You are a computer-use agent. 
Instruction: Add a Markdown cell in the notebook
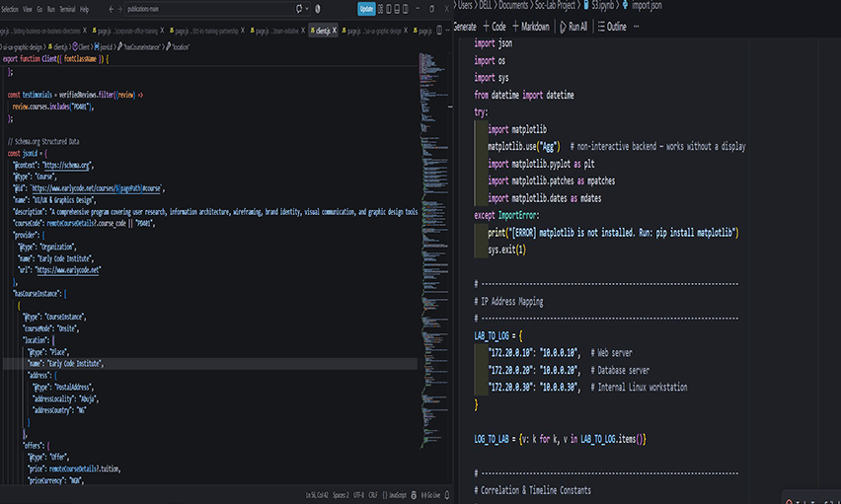(x=530, y=27)
